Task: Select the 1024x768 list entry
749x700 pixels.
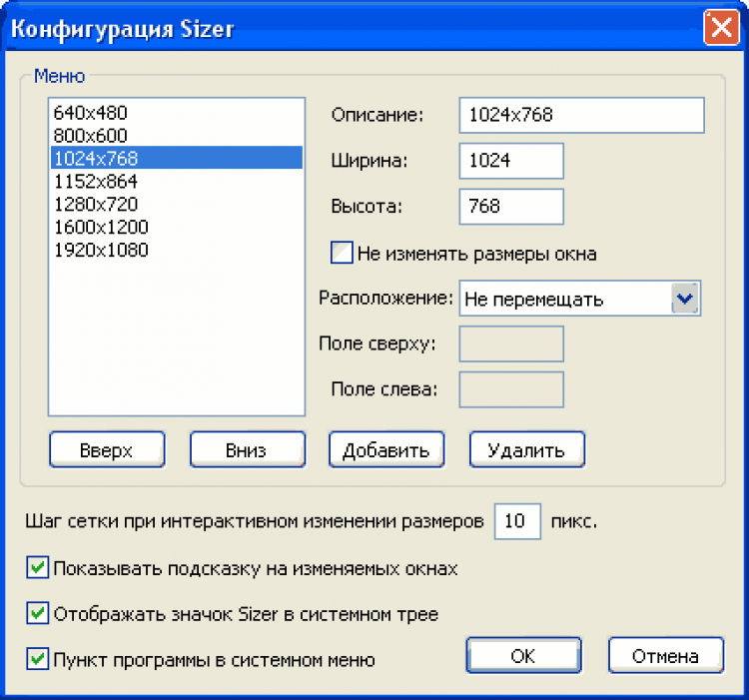Action: pos(176,158)
